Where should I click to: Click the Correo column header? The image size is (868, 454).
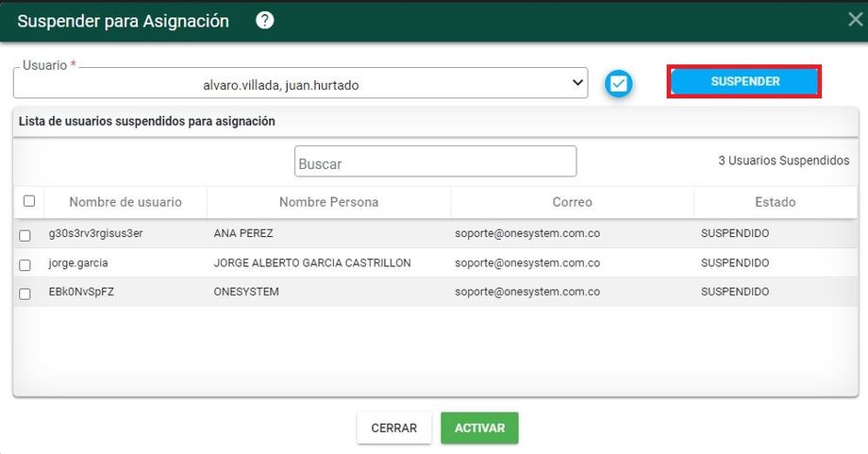coord(572,202)
